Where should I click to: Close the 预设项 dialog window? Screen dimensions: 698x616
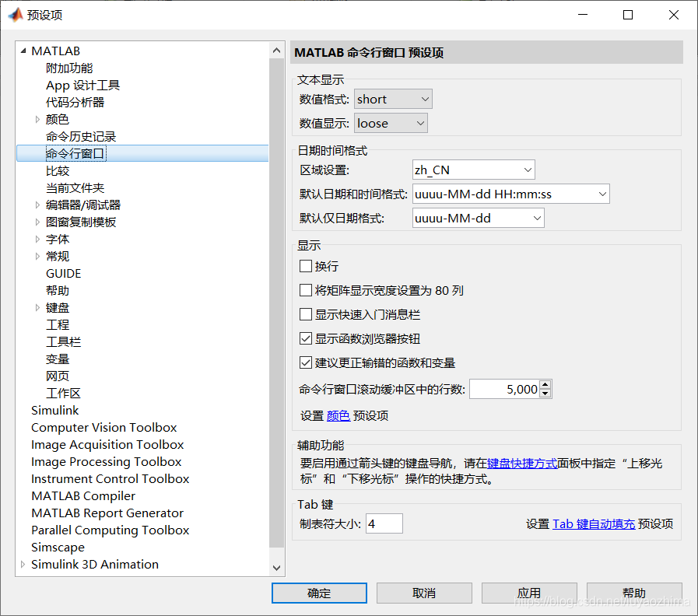674,15
